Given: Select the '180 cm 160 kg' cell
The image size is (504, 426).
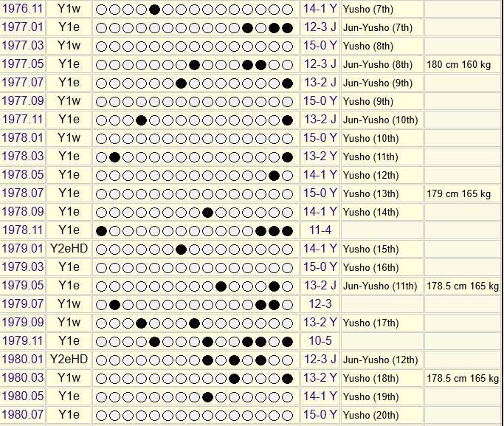Looking at the screenshot, I should [x=463, y=64].
